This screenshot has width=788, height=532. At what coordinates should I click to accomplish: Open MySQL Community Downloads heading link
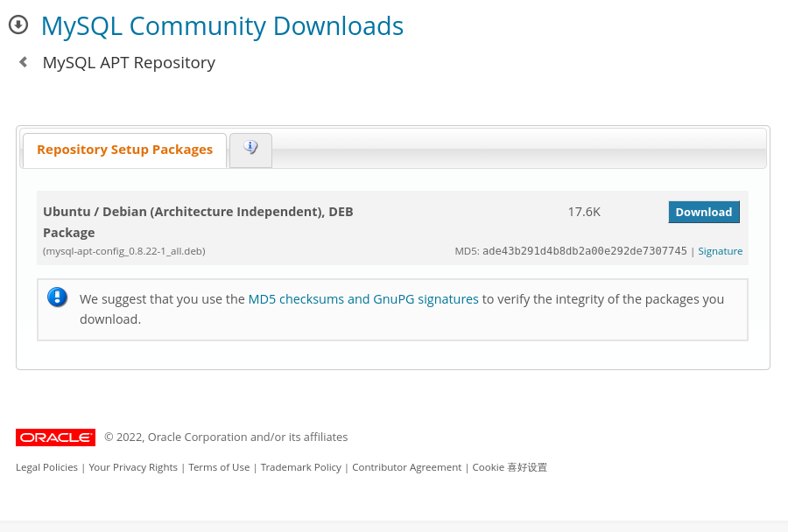coord(222,25)
